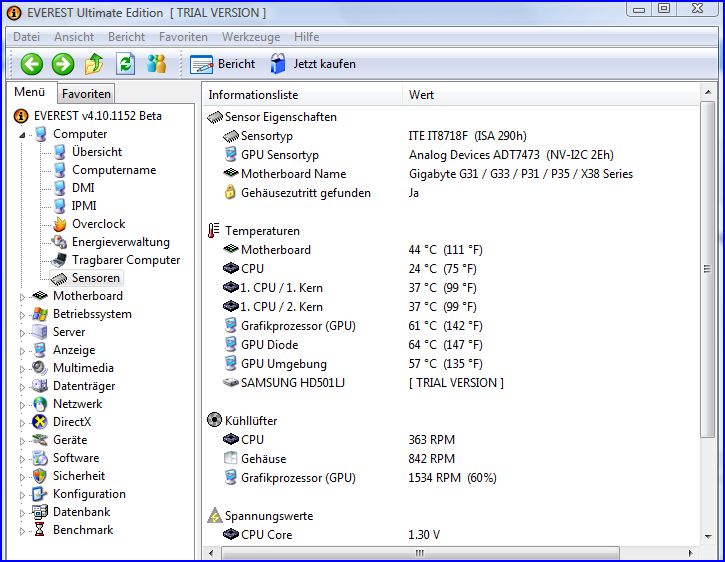Click the Jetzt kaufen gift icon

pos(277,64)
